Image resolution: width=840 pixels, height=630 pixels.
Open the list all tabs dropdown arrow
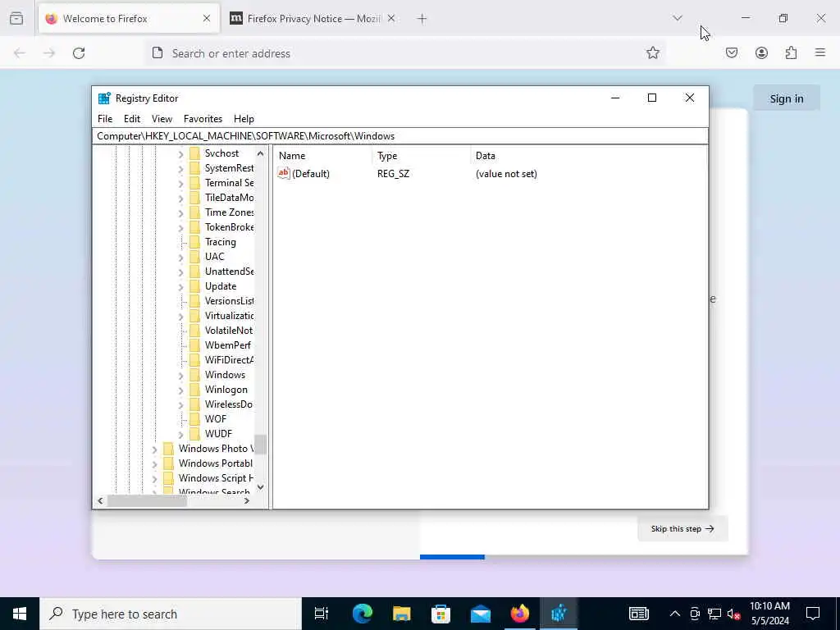click(x=678, y=18)
